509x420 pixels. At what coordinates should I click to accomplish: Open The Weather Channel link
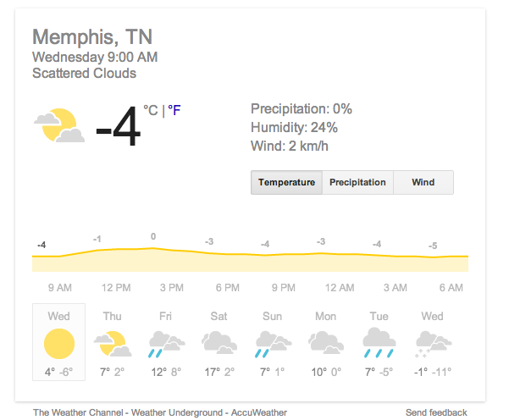click(x=78, y=412)
